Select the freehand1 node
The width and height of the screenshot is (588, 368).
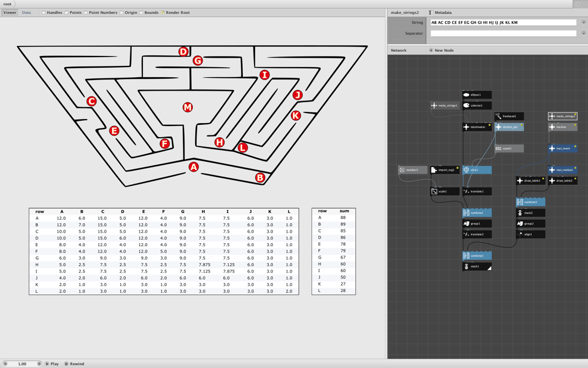(509, 117)
